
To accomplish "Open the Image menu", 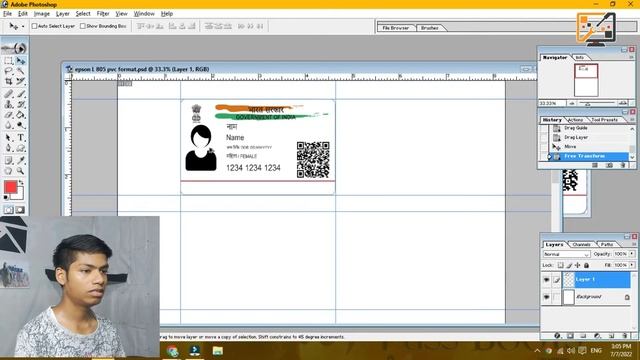I will 41,13.
